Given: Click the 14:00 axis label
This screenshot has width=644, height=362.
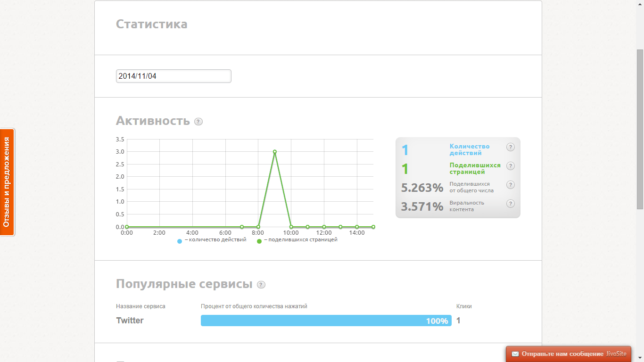Looking at the screenshot, I should [x=357, y=233].
